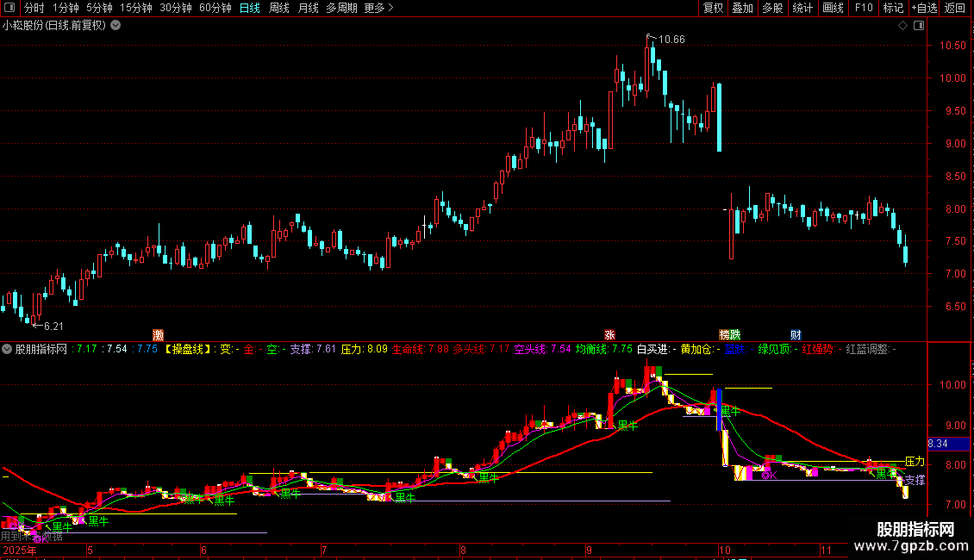Click the 6.21 low price annotation
Screen dimensions: 974x560
53,327
